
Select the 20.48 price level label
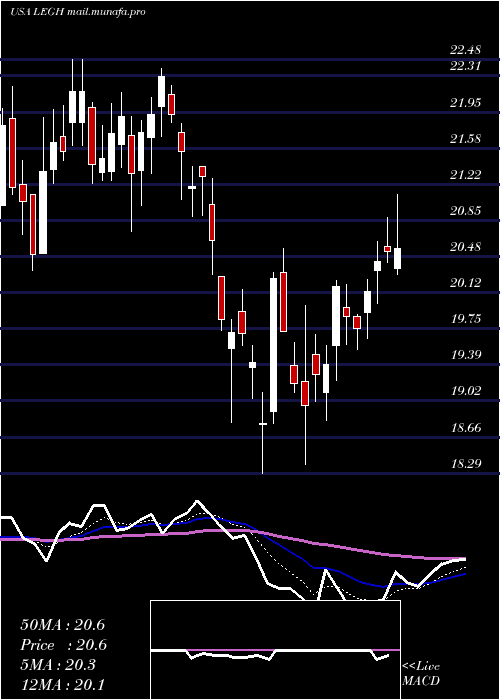tap(465, 246)
